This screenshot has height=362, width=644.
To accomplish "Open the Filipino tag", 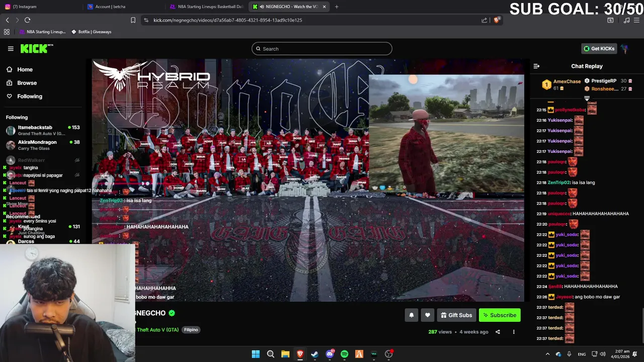I will tap(191, 330).
